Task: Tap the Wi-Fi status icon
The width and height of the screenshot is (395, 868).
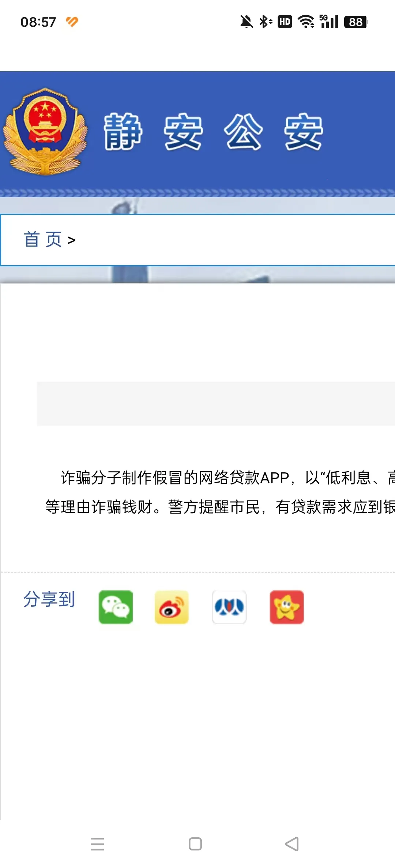Action: (x=306, y=22)
